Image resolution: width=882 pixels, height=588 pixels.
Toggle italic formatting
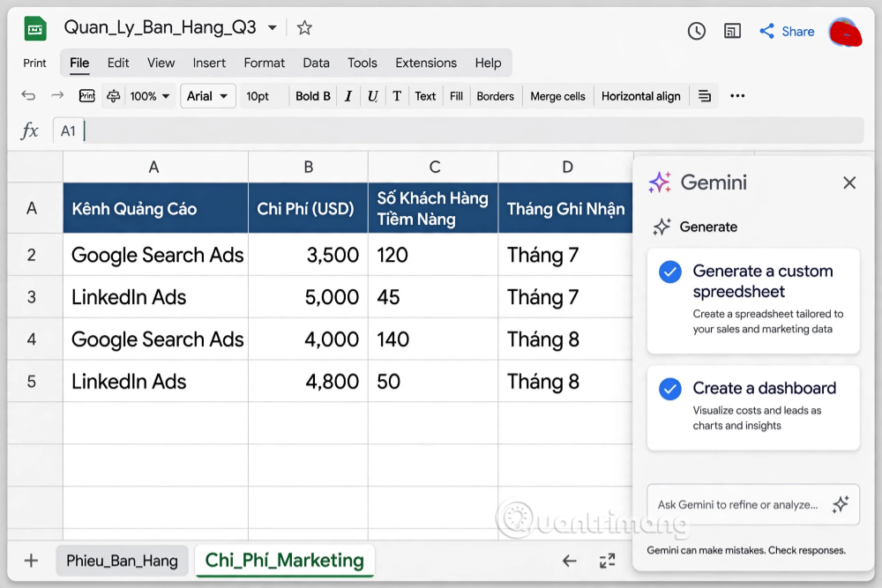[x=348, y=96]
